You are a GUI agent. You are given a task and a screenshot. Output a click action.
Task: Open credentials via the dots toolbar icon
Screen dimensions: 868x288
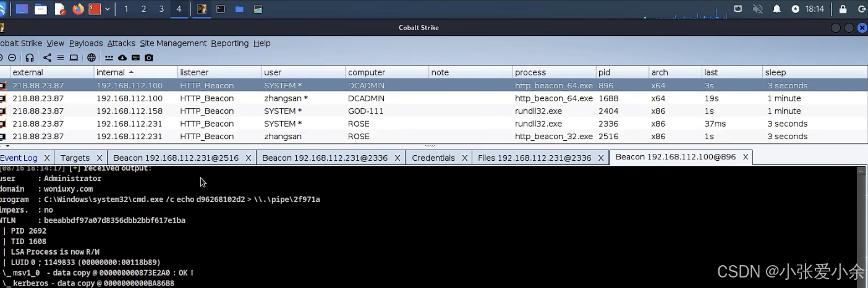(109, 57)
